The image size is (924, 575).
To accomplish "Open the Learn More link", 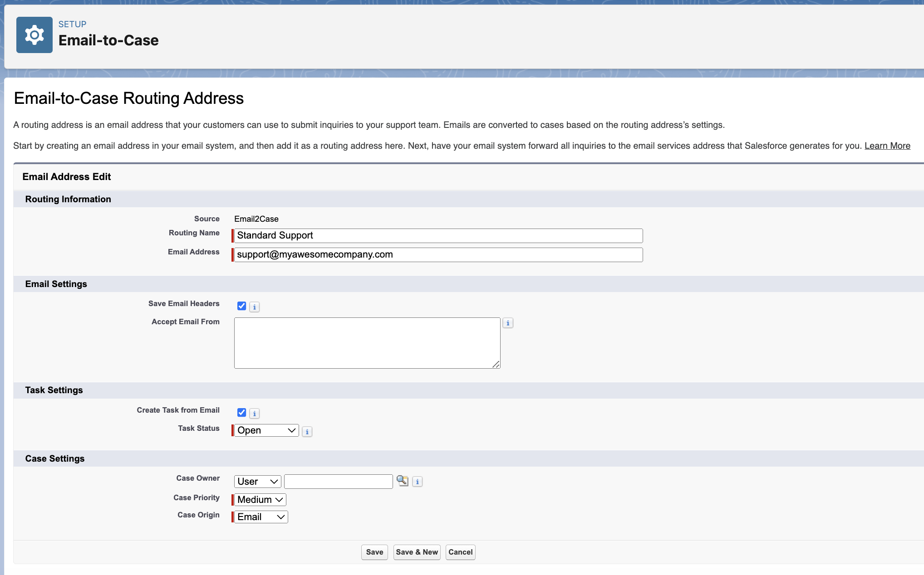I will [x=887, y=146].
